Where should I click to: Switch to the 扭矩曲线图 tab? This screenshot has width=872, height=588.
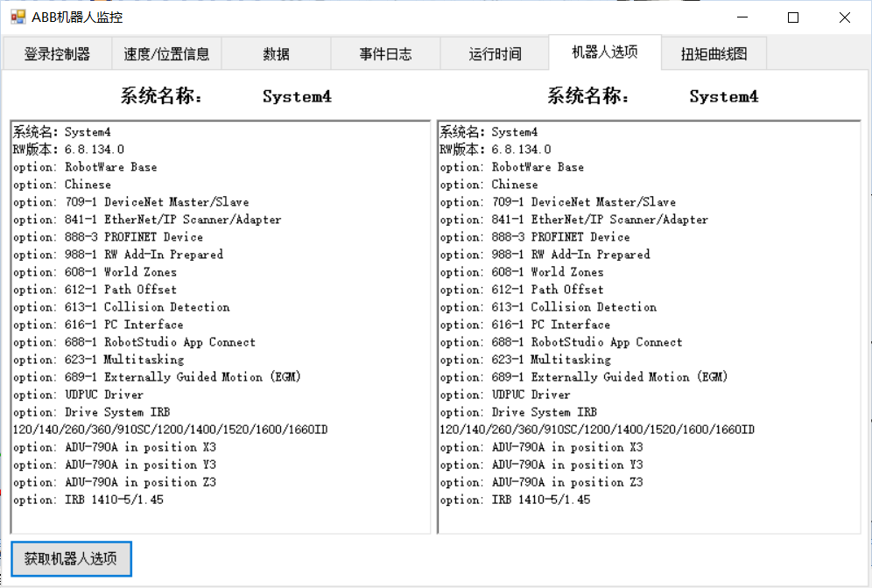pyautogui.click(x=714, y=52)
